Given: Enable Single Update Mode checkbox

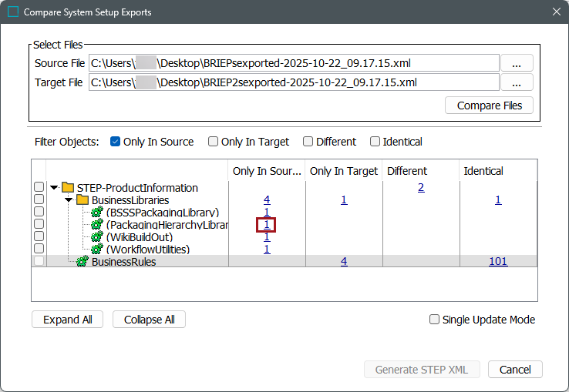Looking at the screenshot, I should click(x=435, y=320).
